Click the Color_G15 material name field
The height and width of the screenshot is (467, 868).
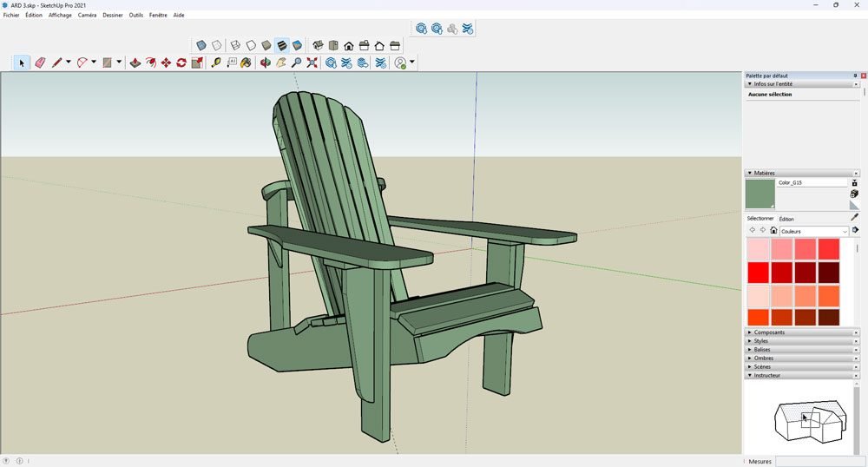pyautogui.click(x=812, y=182)
